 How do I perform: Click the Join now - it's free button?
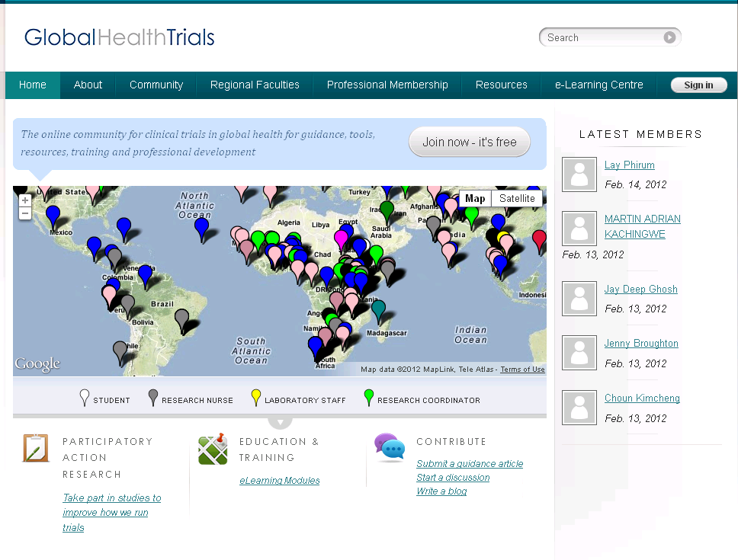(469, 142)
